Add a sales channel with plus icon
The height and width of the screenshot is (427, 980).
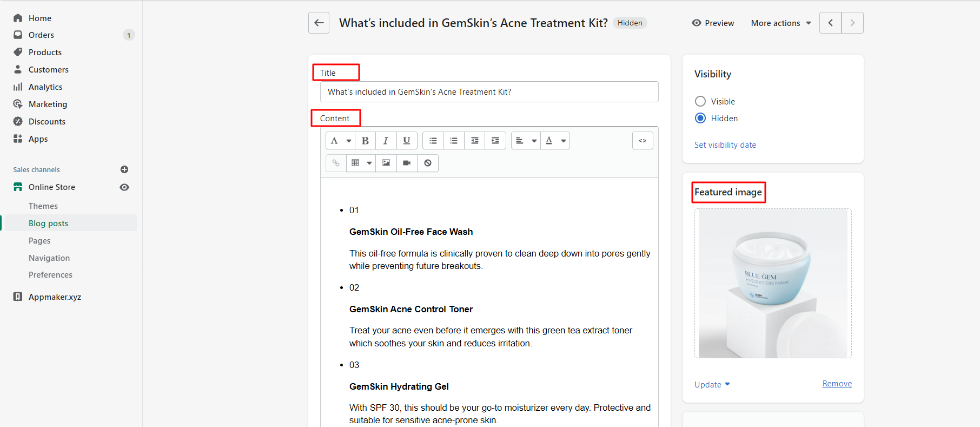(x=124, y=169)
